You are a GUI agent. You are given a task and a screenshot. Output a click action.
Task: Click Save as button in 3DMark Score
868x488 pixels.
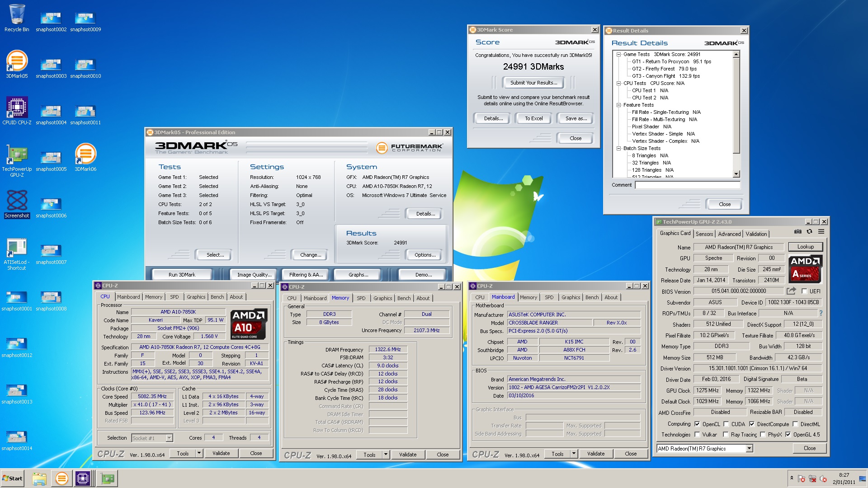click(x=576, y=118)
